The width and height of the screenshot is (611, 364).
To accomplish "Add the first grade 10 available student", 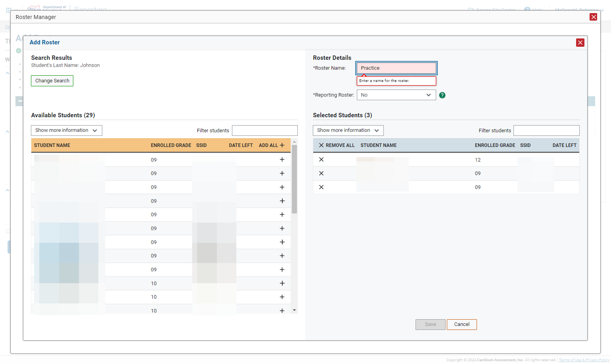I will coord(282,283).
